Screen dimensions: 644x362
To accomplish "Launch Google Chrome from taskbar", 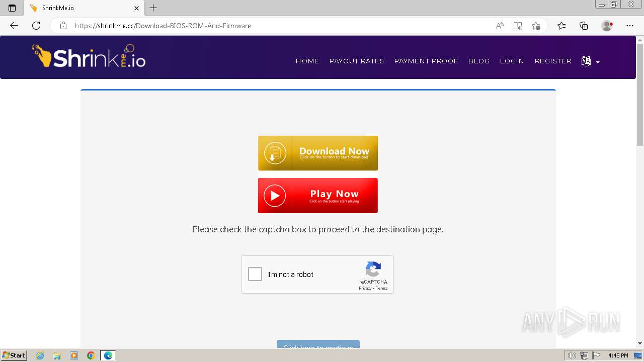I will point(91,355).
